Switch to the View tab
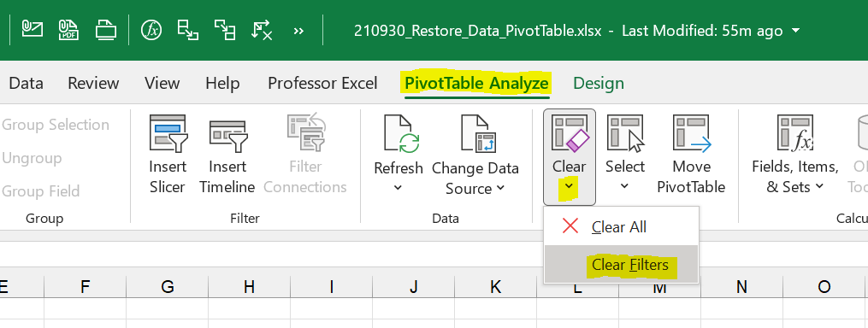Image resolution: width=868 pixels, height=328 pixels. [162, 84]
